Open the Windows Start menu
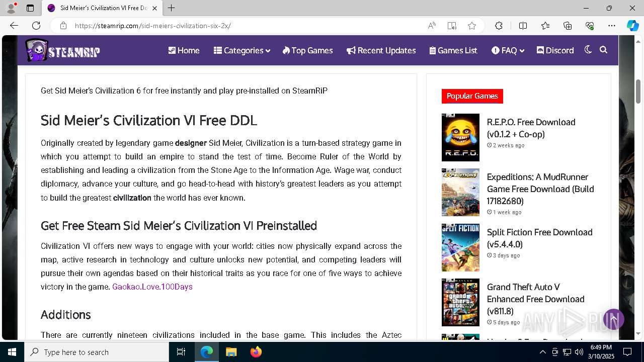Screen dimensions: 644x362 (12, 352)
